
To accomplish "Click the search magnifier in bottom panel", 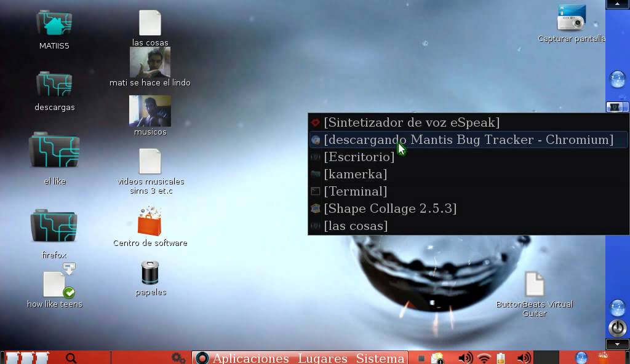I will pos(71,358).
